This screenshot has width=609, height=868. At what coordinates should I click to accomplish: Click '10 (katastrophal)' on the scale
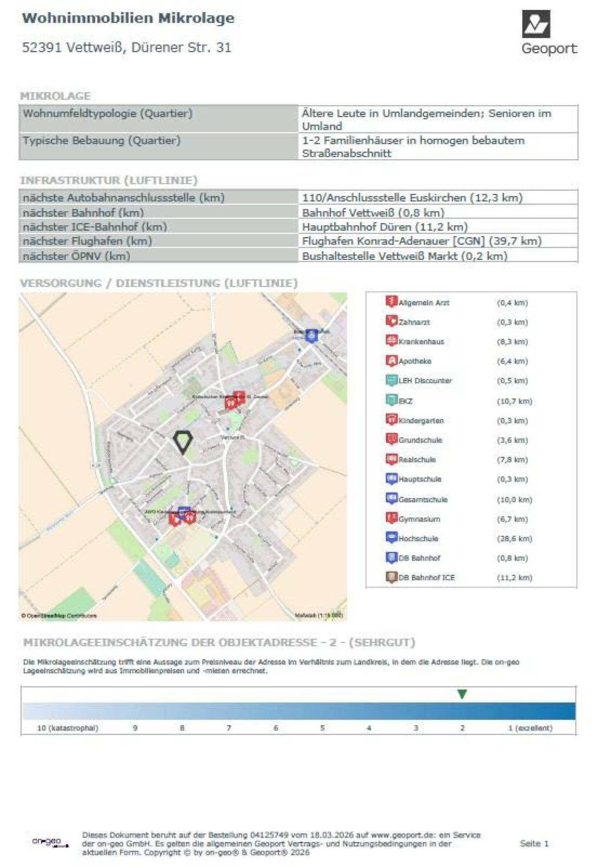coord(67,728)
